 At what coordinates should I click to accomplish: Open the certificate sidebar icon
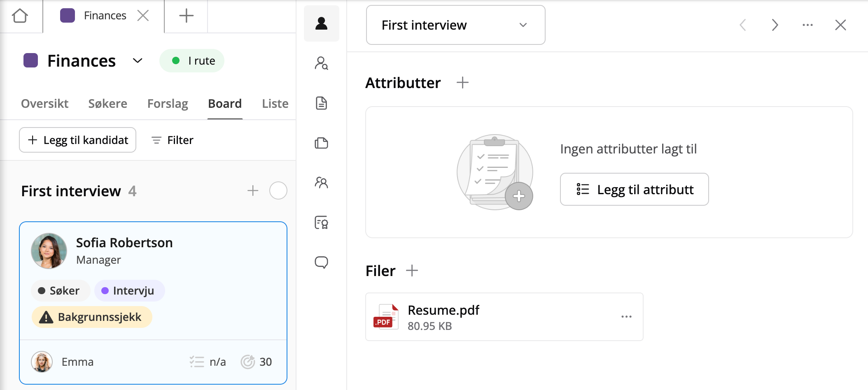[x=321, y=222]
